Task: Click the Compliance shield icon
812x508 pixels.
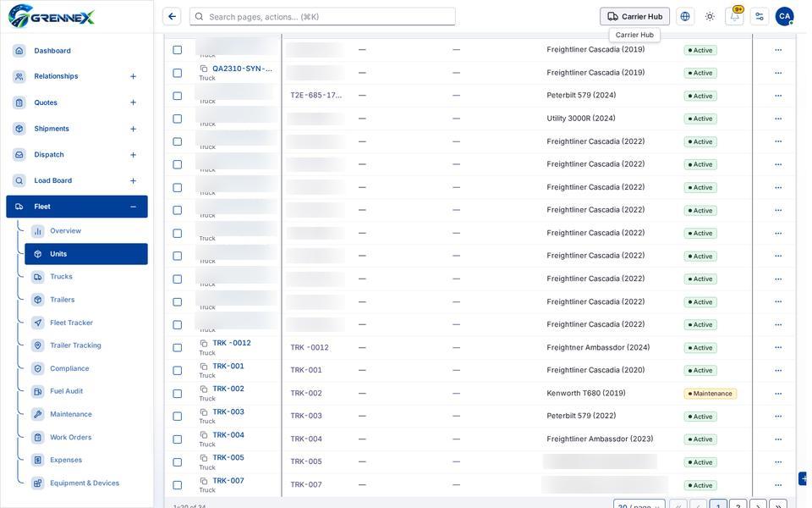Action: [x=38, y=368]
